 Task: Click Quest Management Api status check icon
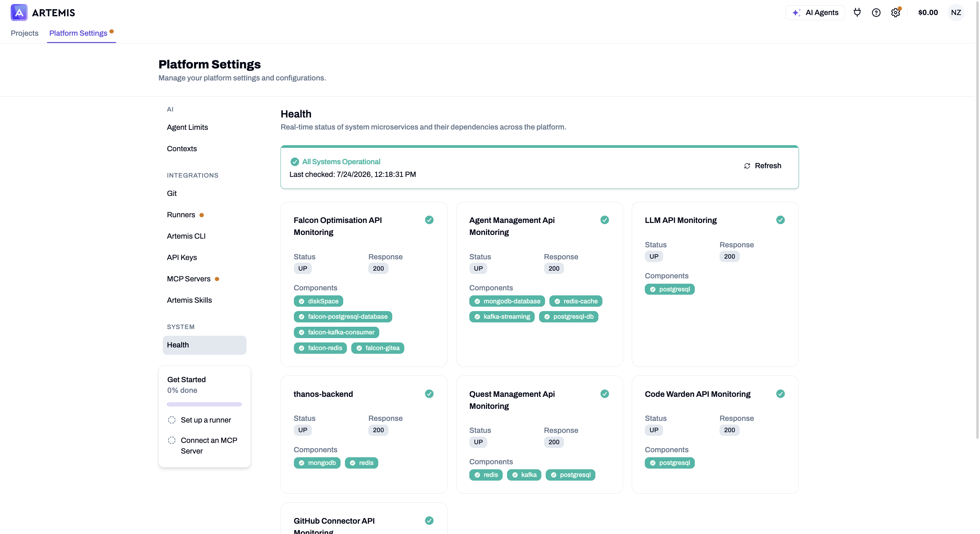pos(604,393)
